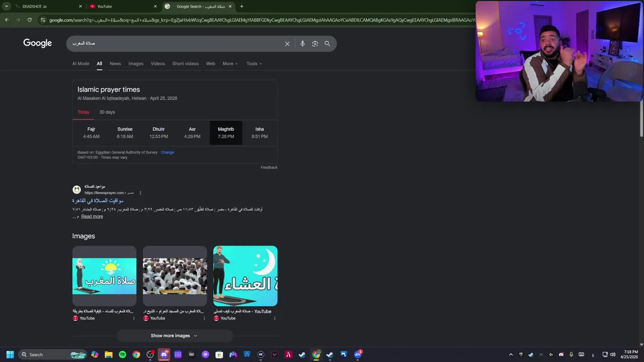Image resolution: width=644 pixels, height=362 pixels.
Task: Open the Tools dropdown
Action: tap(254, 64)
